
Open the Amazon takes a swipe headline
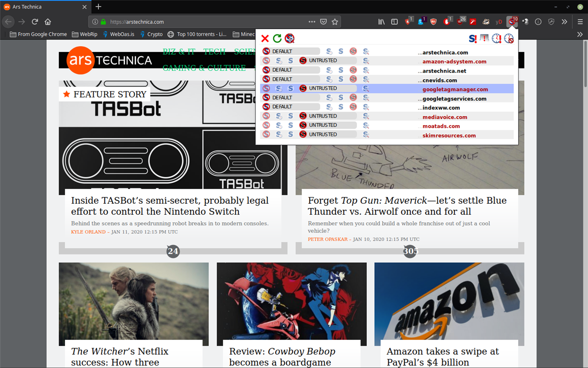442,356
